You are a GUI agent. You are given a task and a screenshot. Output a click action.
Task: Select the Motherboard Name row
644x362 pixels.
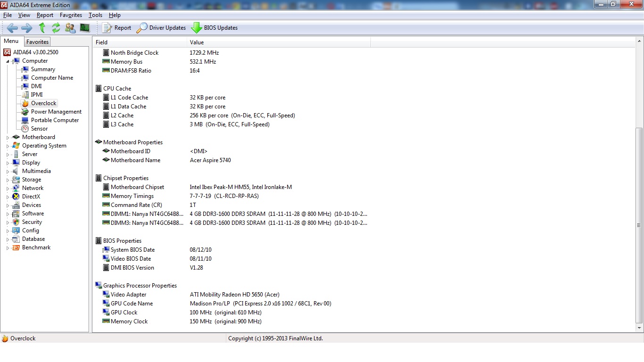click(231, 160)
